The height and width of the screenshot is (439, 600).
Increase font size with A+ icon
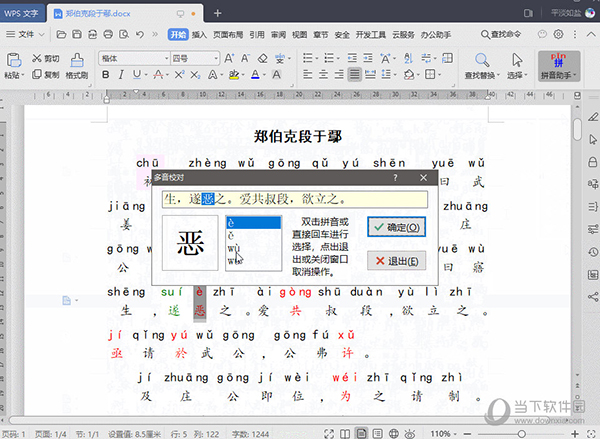pyautogui.click(x=229, y=58)
